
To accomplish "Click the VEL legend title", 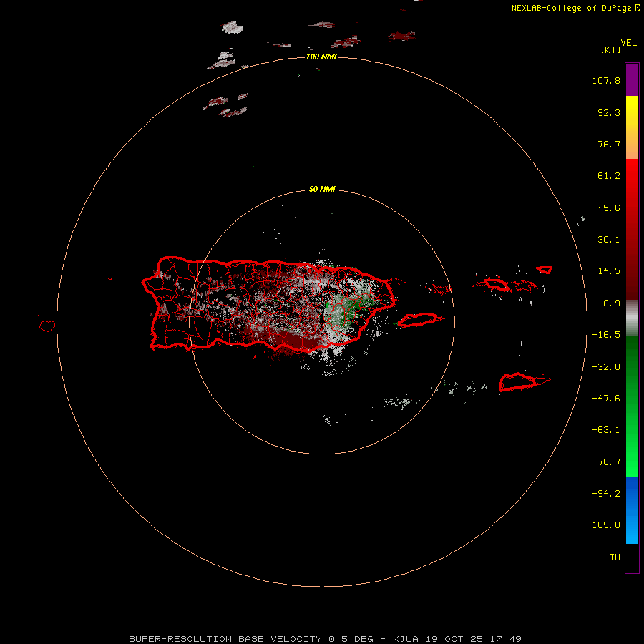I will [628, 43].
